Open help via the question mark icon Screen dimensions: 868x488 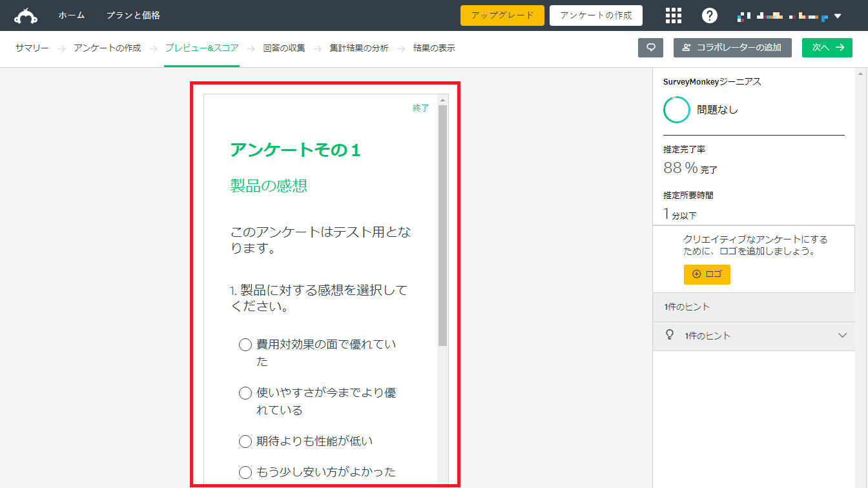pyautogui.click(x=709, y=15)
